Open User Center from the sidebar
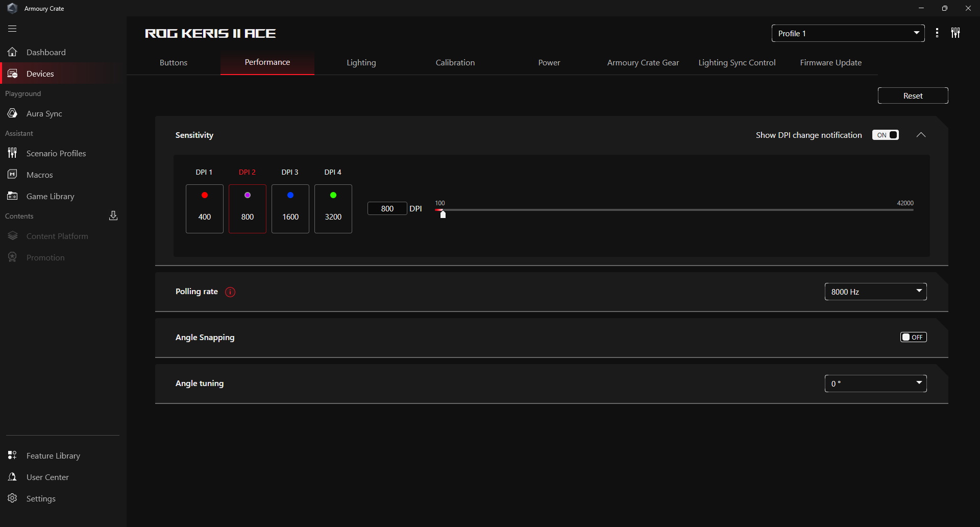980x527 pixels. 63,477
